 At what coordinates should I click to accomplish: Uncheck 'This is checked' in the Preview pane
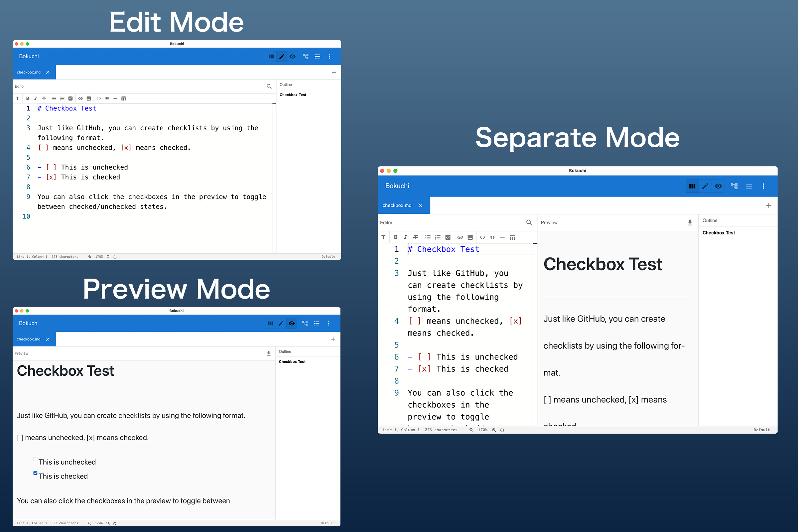pos(35,472)
